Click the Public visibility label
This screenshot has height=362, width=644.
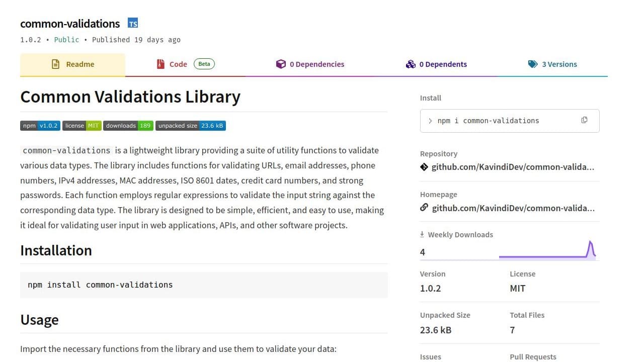(66, 40)
